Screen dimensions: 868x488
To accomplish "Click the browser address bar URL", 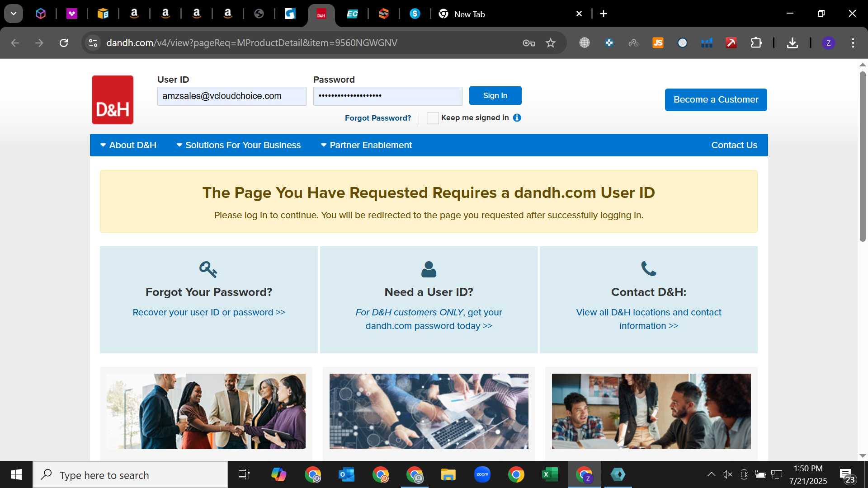I will pyautogui.click(x=252, y=43).
